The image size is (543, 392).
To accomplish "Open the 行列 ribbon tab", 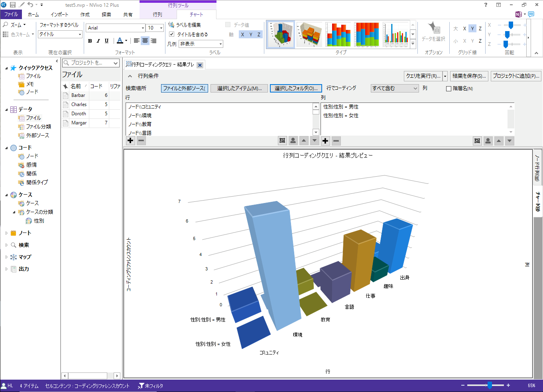I will [157, 14].
